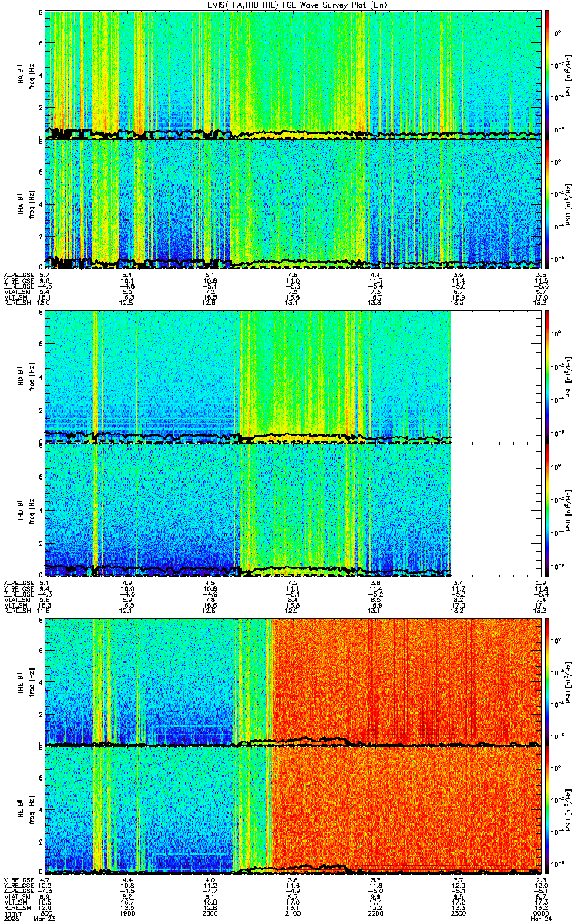
Task: Click inside the THE BII spectrogram panel
Action: pos(294,808)
